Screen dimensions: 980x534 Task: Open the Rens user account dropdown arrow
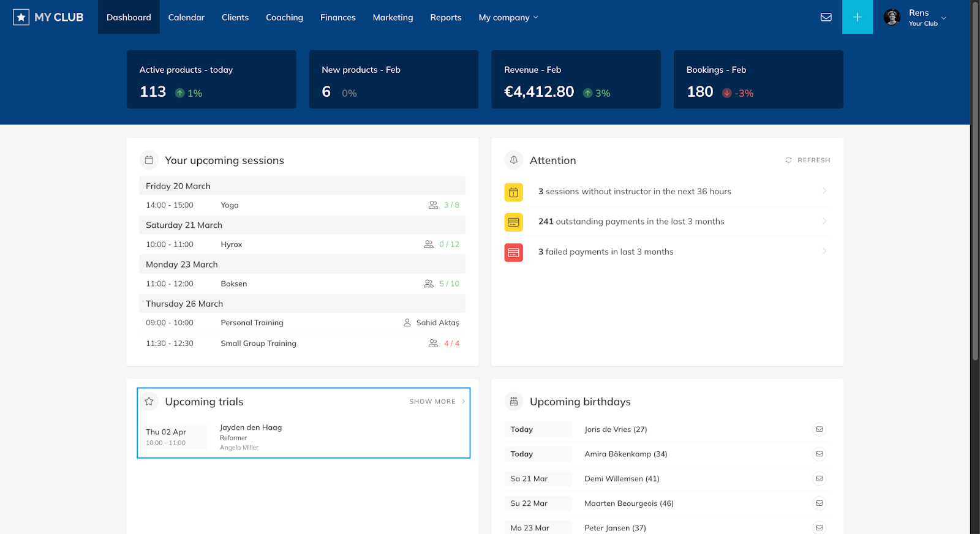pyautogui.click(x=943, y=18)
